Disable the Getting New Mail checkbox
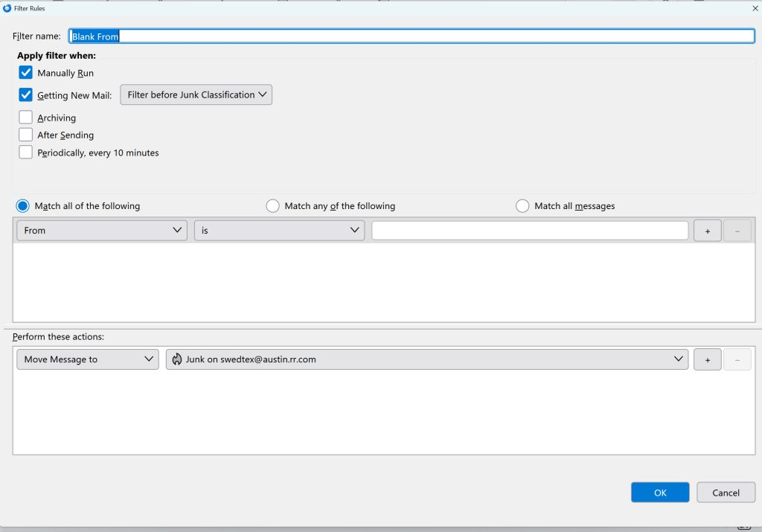The image size is (762, 532). coord(26,95)
